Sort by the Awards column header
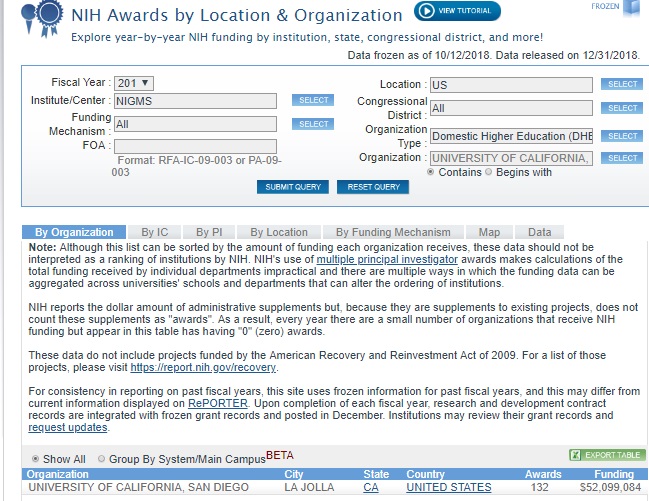 point(543,474)
